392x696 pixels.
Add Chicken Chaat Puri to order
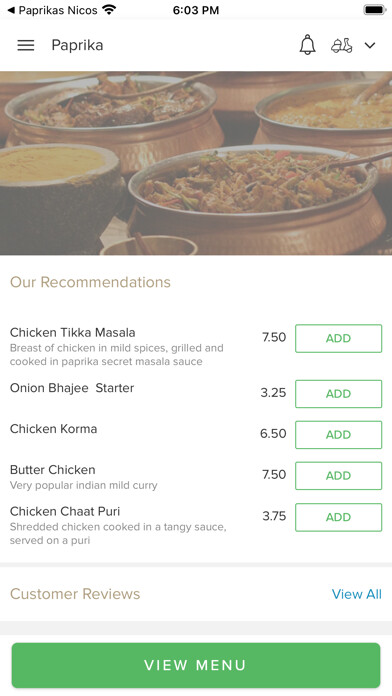point(338,517)
